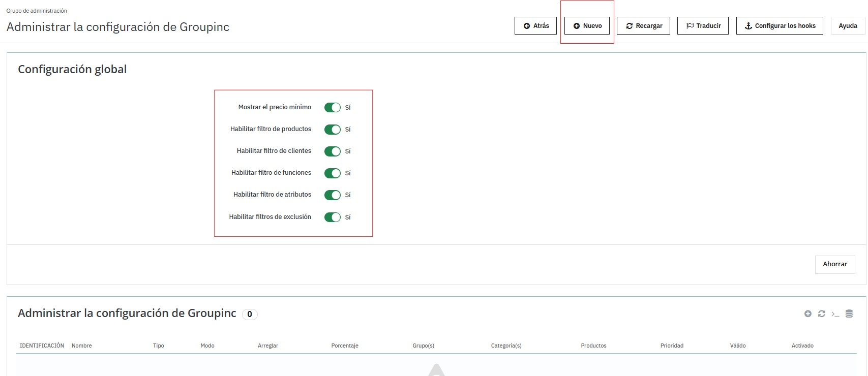Click the add new plus icon in list panel
This screenshot has height=376, width=868.
pos(807,314)
